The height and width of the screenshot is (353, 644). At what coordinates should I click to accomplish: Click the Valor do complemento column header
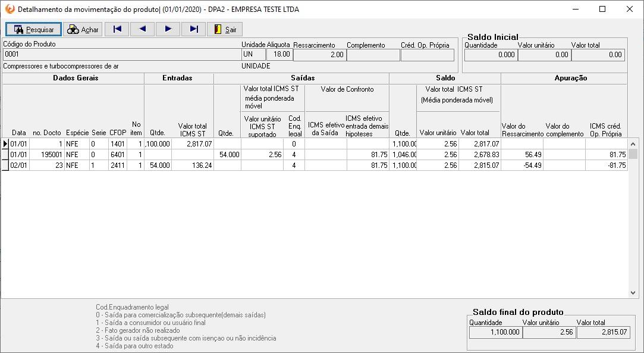coord(564,130)
